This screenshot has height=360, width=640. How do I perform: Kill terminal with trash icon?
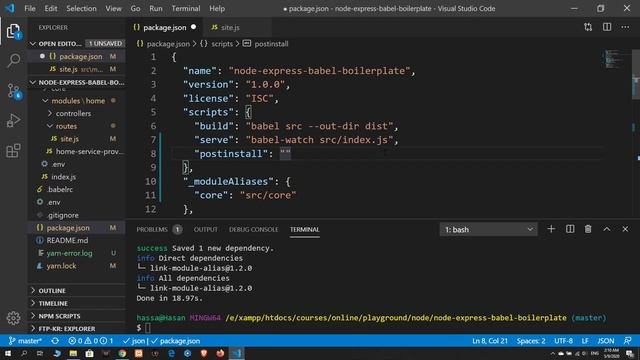point(588,229)
